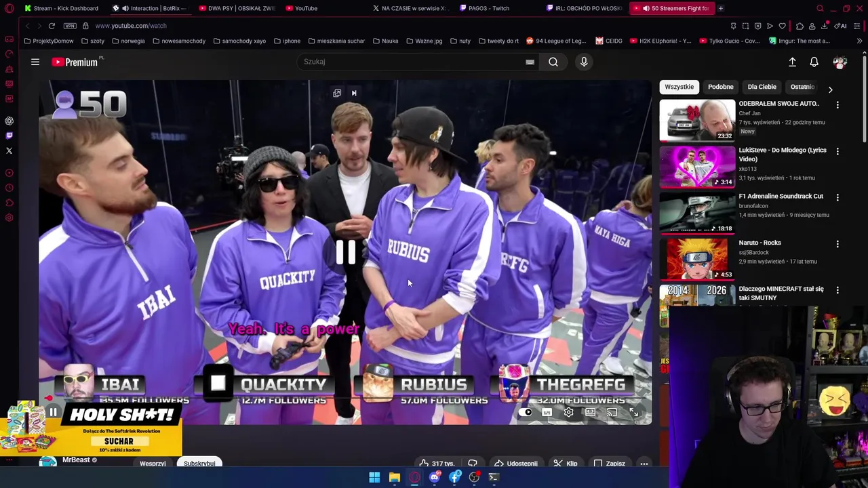Open File Explorer from the taskbar
The width and height of the screenshot is (868, 488).
tap(394, 477)
